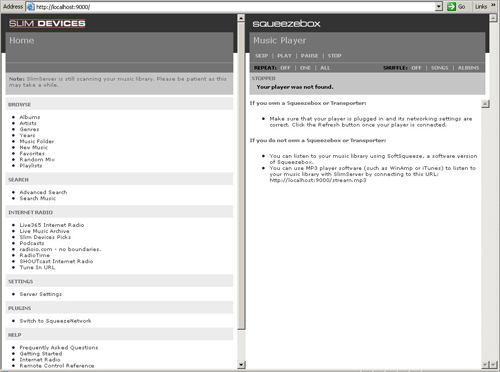
Task: Open Frequently Asked Questions
Action: point(59,347)
